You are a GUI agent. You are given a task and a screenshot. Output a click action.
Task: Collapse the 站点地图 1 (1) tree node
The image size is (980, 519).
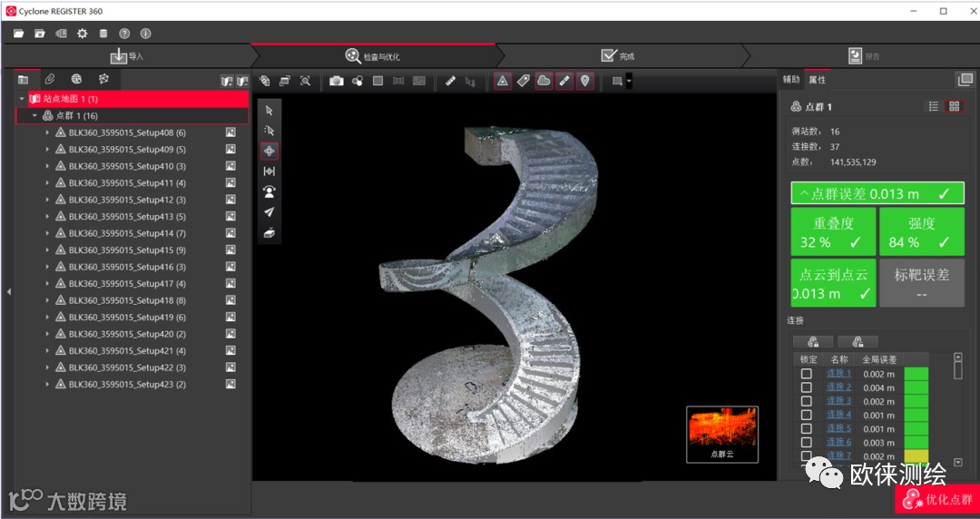[22, 99]
